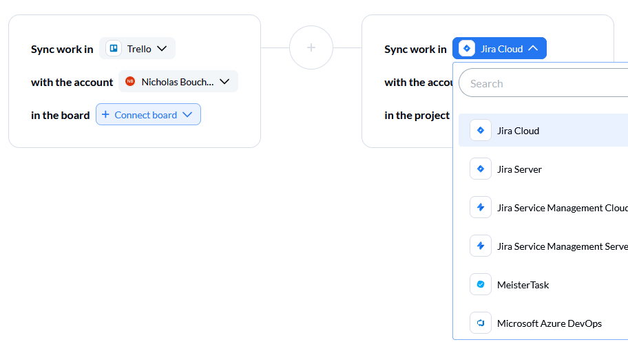Image resolution: width=628 pixels, height=364 pixels.
Task: Click the Jira Cloud icon in selected dropdown
Action: [x=467, y=48]
